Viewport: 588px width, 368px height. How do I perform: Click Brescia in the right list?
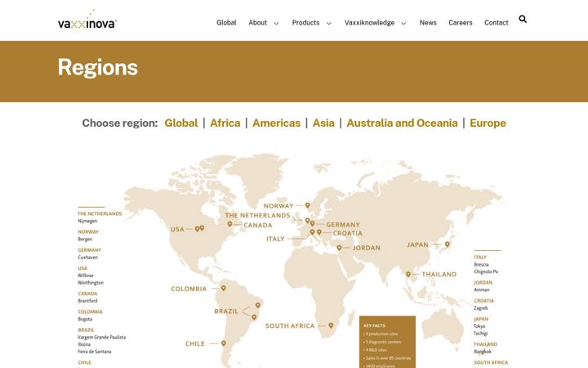pyautogui.click(x=481, y=264)
